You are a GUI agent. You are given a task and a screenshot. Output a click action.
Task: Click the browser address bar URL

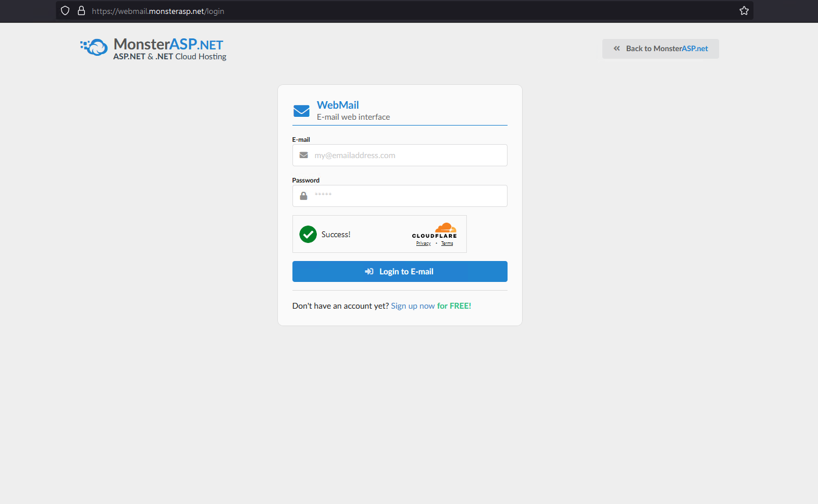point(158,11)
